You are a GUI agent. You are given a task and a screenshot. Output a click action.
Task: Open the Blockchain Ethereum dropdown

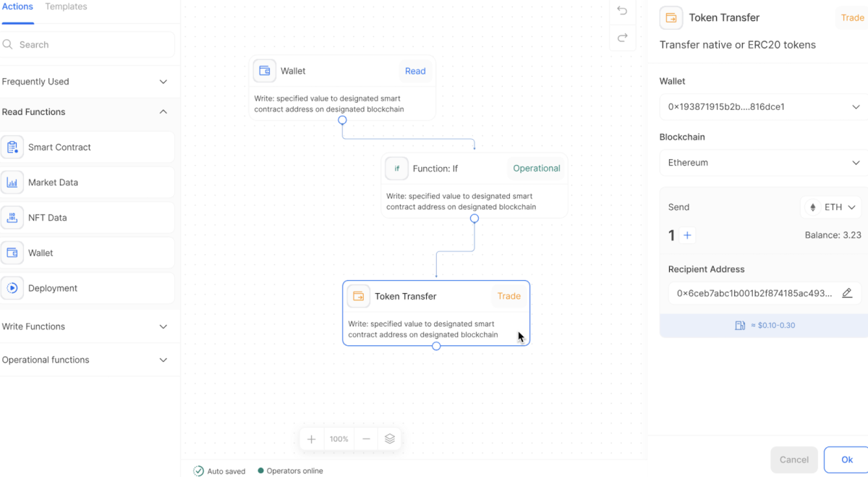[762, 163]
